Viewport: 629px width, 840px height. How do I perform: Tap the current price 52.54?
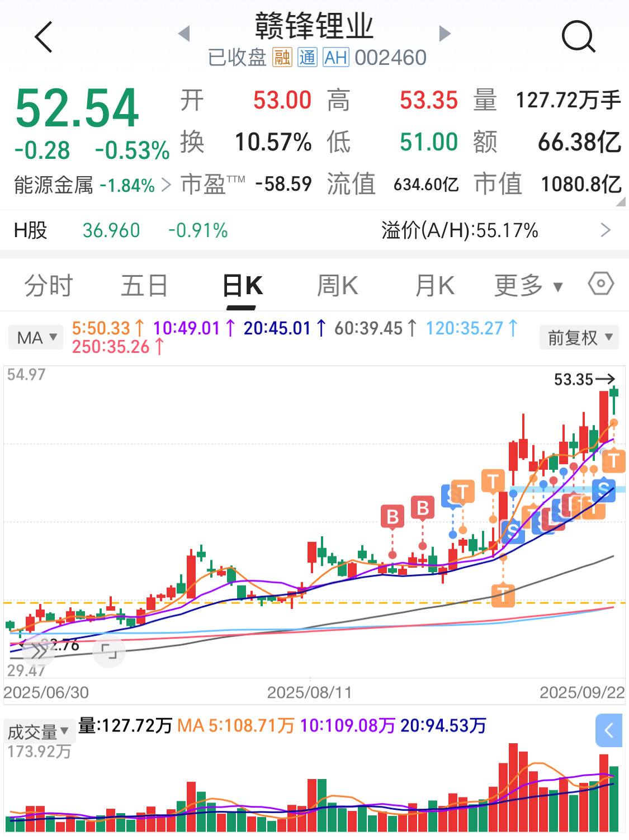click(x=77, y=108)
